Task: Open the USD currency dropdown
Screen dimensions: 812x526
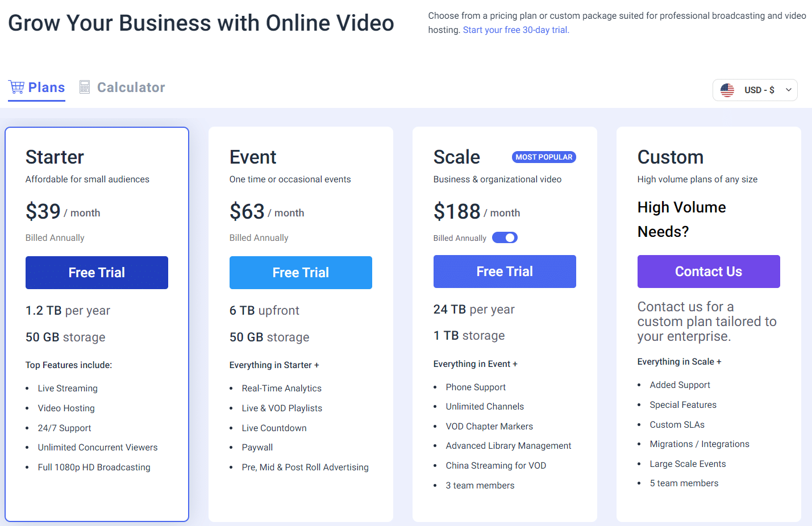Action: pos(755,90)
